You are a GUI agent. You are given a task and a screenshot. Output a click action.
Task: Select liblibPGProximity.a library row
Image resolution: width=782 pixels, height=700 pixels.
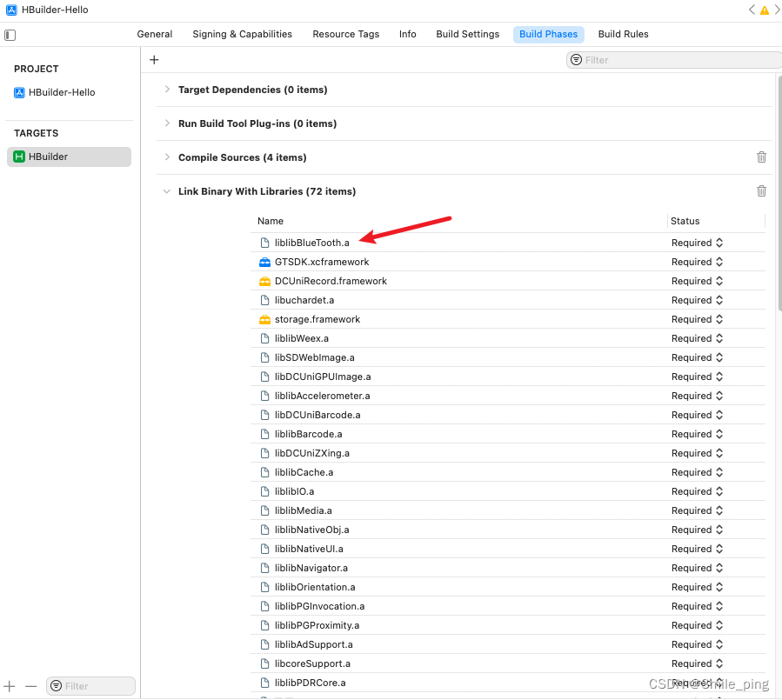point(508,625)
